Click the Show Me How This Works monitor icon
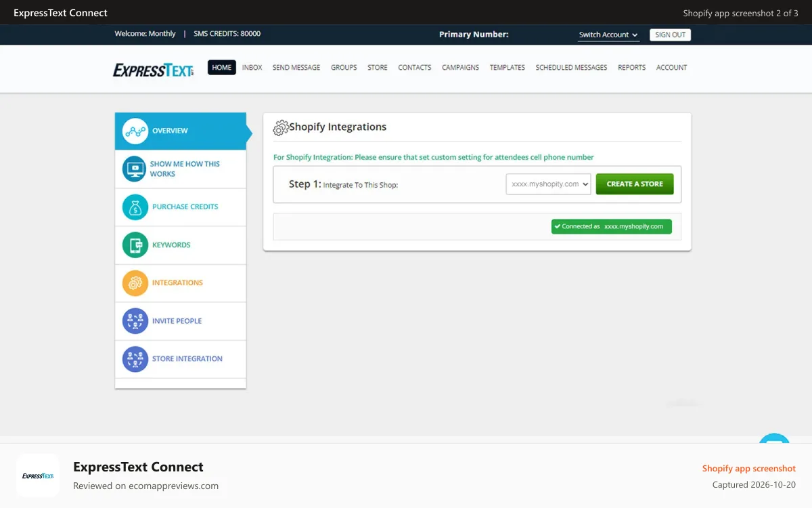812x508 pixels. (x=135, y=169)
